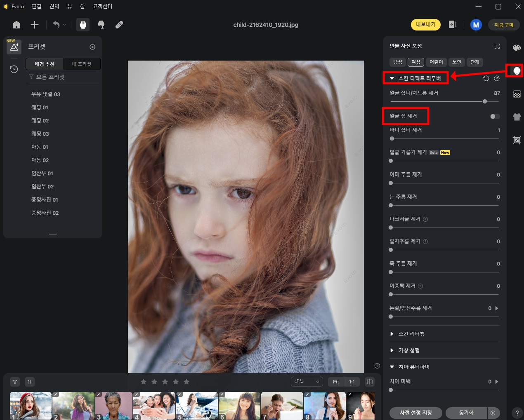The width and height of the screenshot is (524, 420).
Task: Click the edit brush icon for 스킨 디펙트 리무버
Action: point(497,78)
